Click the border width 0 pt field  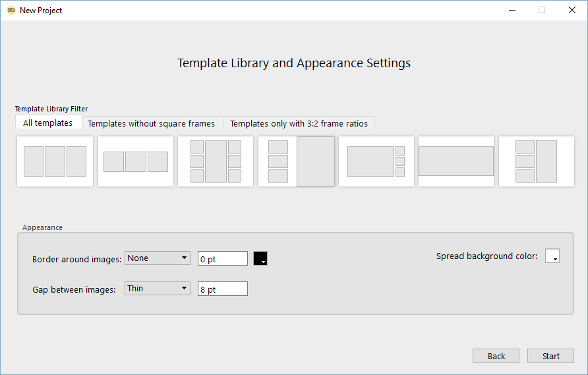[x=222, y=259]
